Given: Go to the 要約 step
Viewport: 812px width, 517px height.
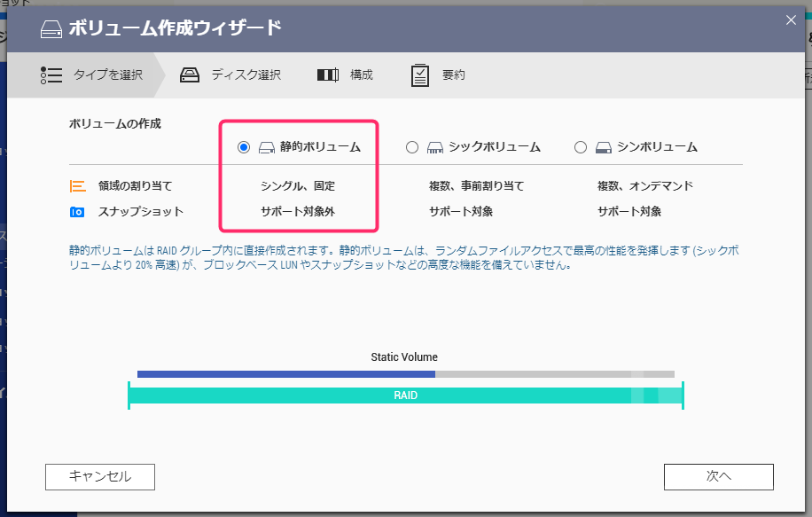Looking at the screenshot, I should click(438, 75).
